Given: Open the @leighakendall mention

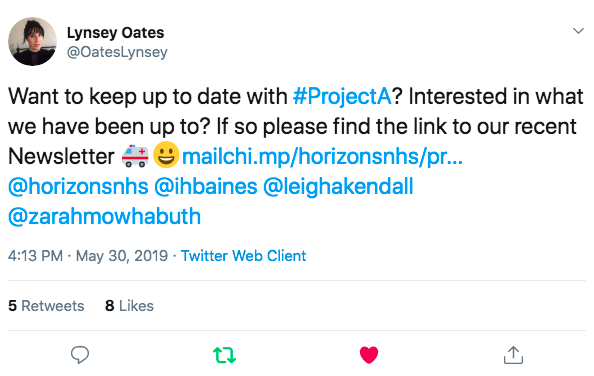Looking at the screenshot, I should pos(338,186).
